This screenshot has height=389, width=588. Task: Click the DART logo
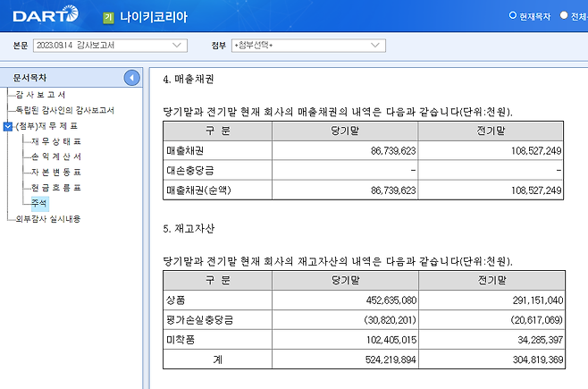click(46, 14)
